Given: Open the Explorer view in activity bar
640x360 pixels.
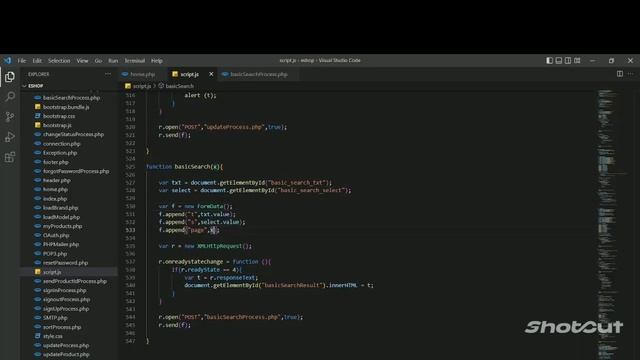Looking at the screenshot, I should tap(10, 77).
